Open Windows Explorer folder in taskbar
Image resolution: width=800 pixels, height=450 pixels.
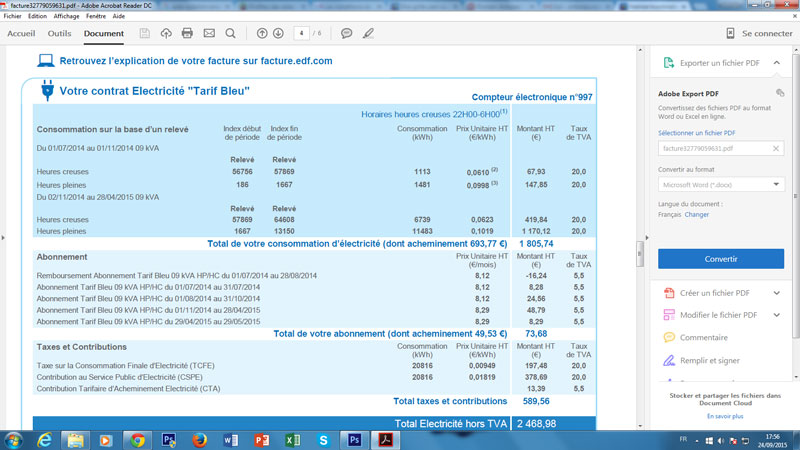[76, 440]
